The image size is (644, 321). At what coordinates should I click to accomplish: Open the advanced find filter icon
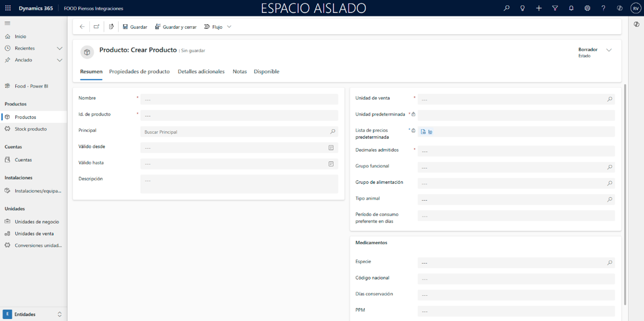[555, 8]
